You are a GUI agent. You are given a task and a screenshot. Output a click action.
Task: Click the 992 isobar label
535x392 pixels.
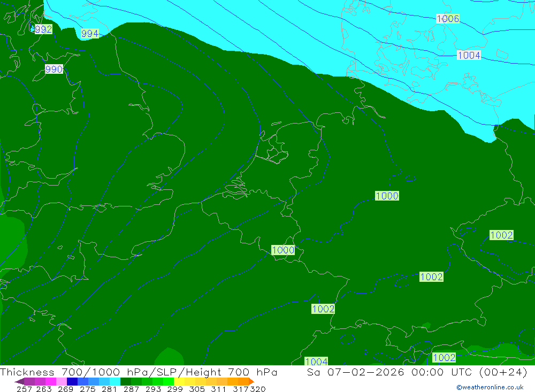pos(43,29)
